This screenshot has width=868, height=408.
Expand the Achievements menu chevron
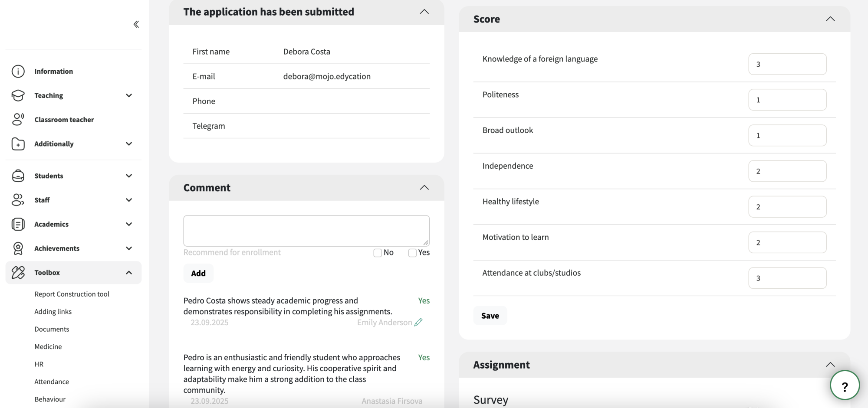tap(129, 248)
